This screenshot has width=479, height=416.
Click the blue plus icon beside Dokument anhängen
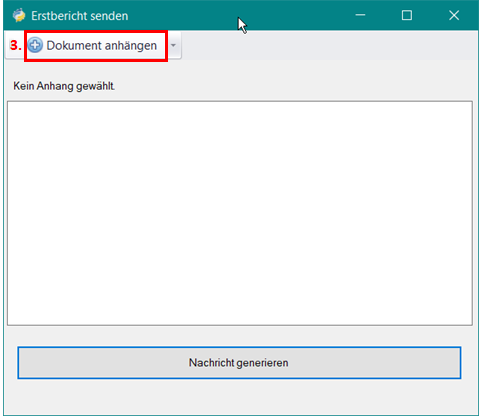point(35,45)
